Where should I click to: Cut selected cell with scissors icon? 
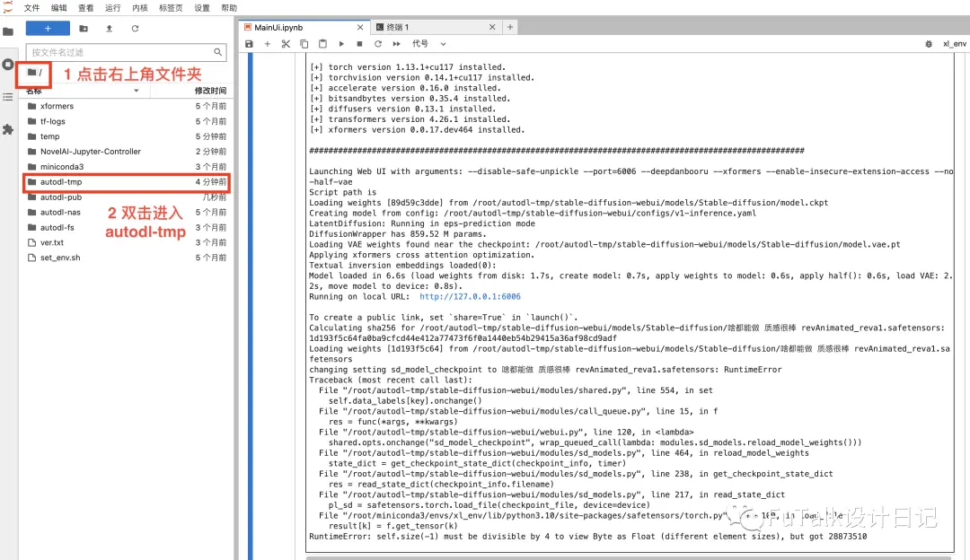[x=286, y=44]
